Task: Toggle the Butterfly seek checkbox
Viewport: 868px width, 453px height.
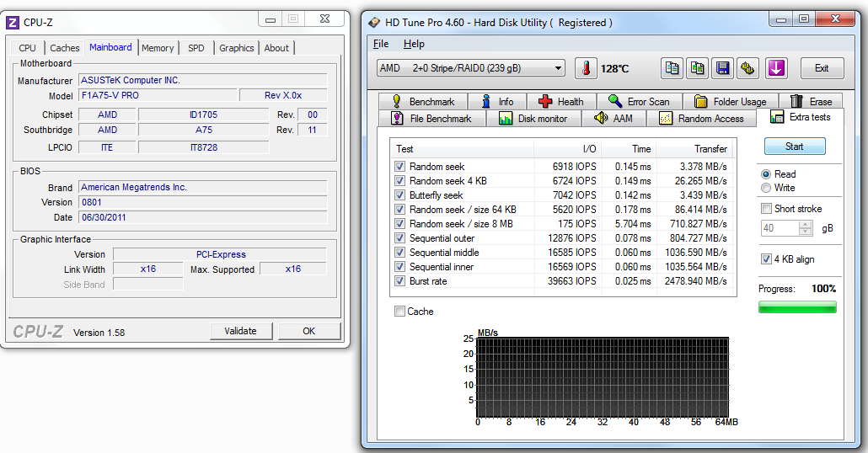Action: click(399, 195)
